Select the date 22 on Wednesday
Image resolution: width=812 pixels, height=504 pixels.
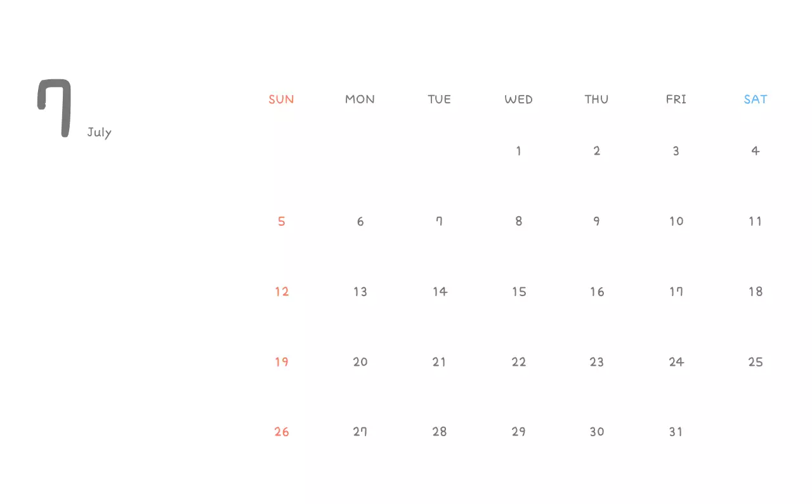[x=519, y=362]
